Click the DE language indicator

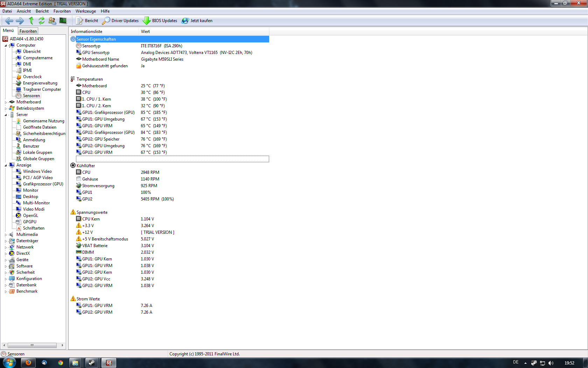[516, 362]
